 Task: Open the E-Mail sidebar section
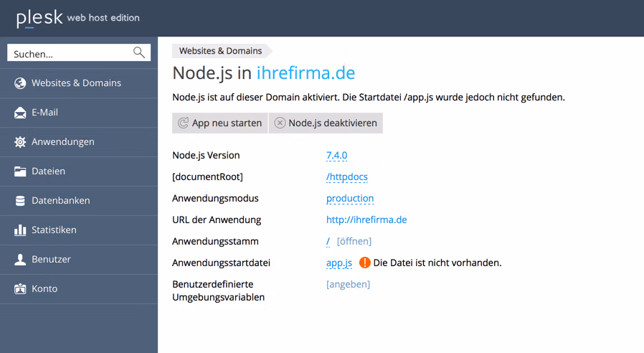pos(79,113)
